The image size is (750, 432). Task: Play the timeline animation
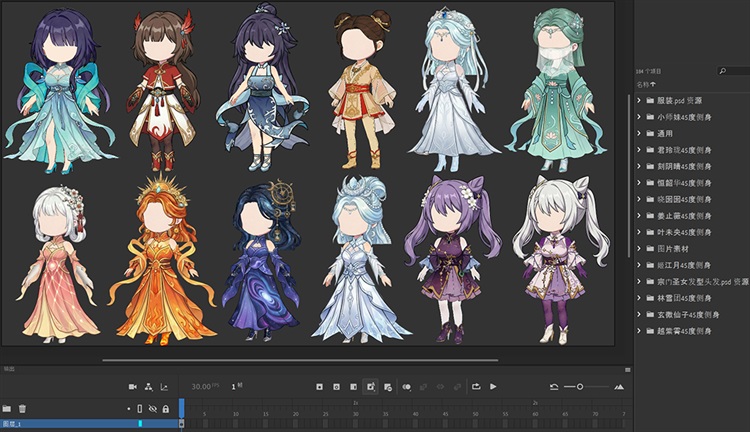click(493, 386)
